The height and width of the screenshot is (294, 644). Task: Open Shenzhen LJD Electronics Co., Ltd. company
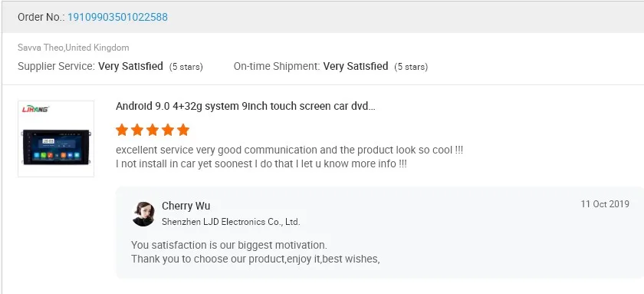coord(231,222)
